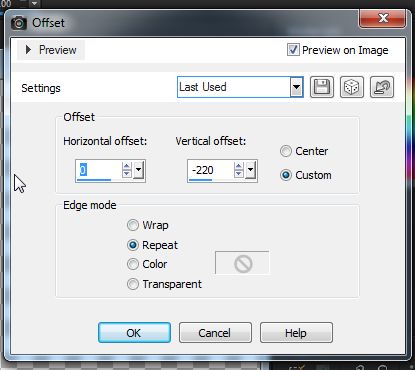
Task: Open the horizontal offset slider dropdown
Action: (138, 170)
